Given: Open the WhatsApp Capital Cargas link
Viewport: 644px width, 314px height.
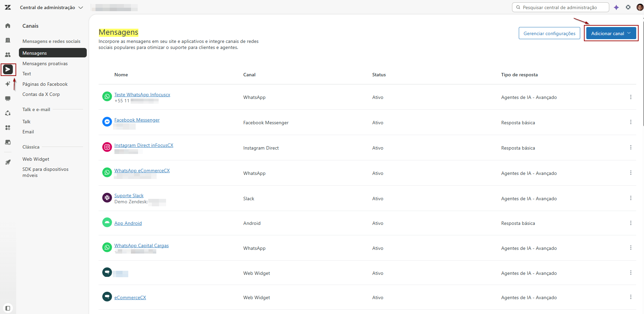Looking at the screenshot, I should 141,245.
